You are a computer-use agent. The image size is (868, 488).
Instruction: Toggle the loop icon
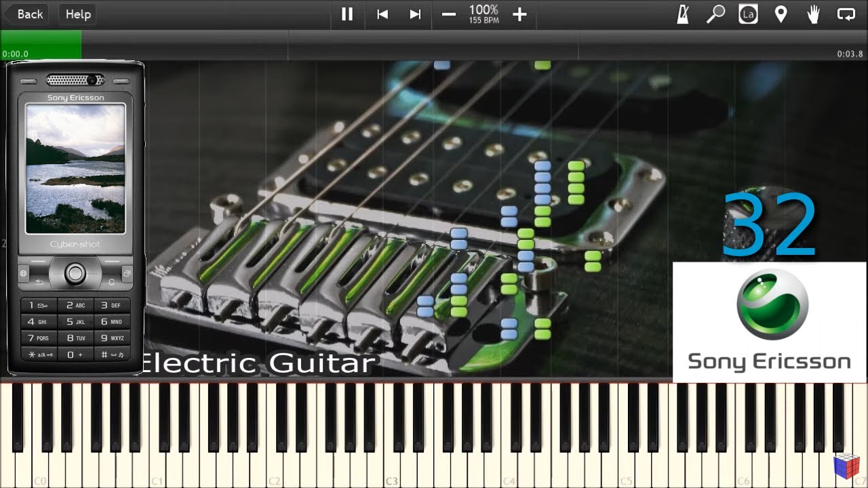coord(846,14)
